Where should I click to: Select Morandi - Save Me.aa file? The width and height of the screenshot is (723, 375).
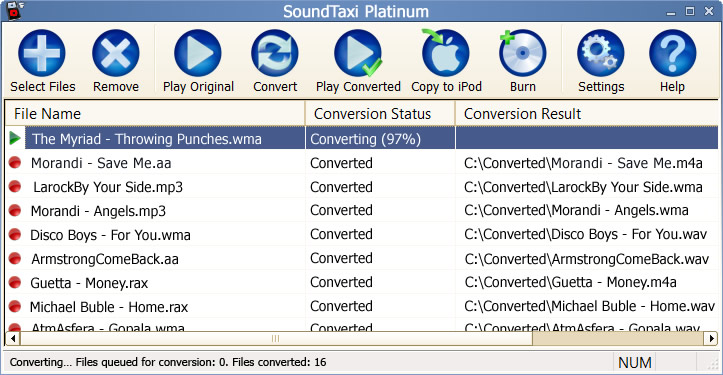[101, 163]
